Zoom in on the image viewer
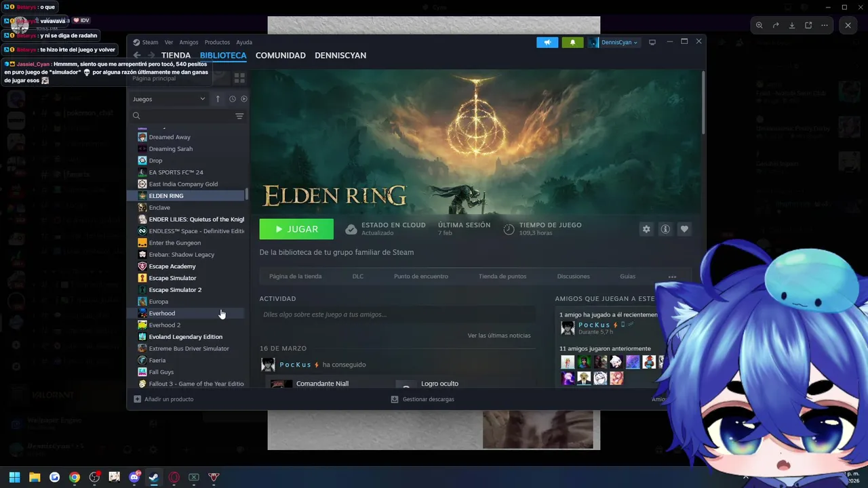The image size is (868, 488). 759,25
